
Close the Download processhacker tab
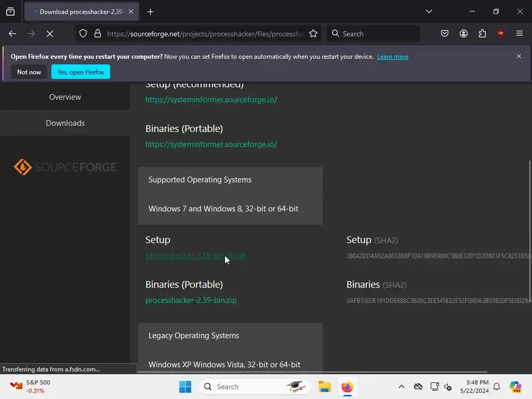coord(131,11)
